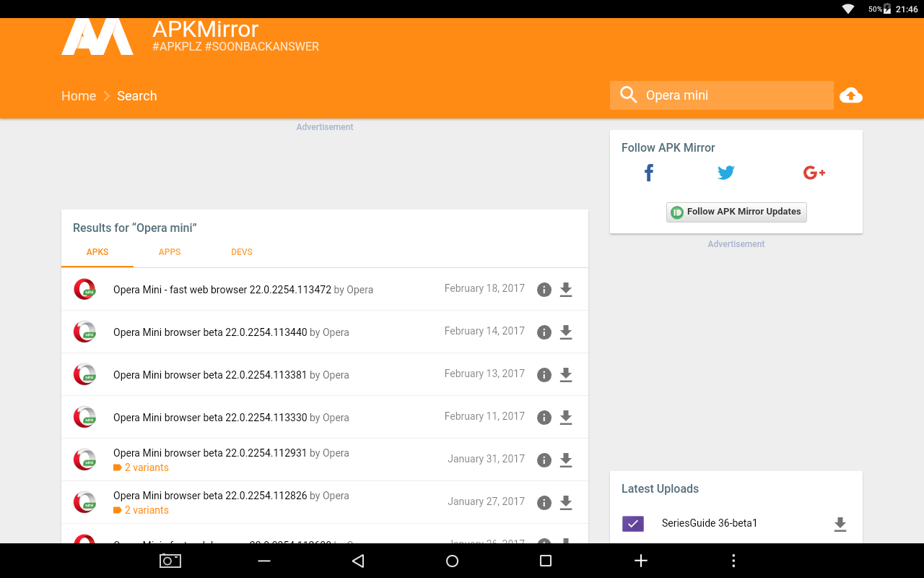Switch to the APKS tab
Screen dimensions: 924x578
(x=97, y=252)
